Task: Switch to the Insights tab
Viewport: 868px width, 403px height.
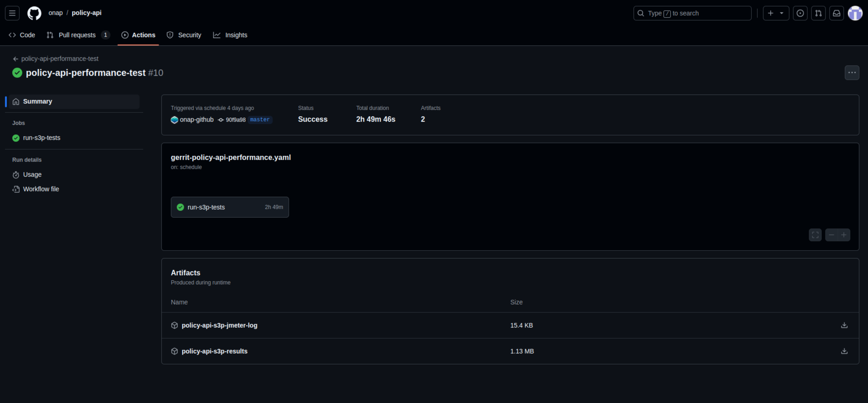Action: [x=230, y=35]
